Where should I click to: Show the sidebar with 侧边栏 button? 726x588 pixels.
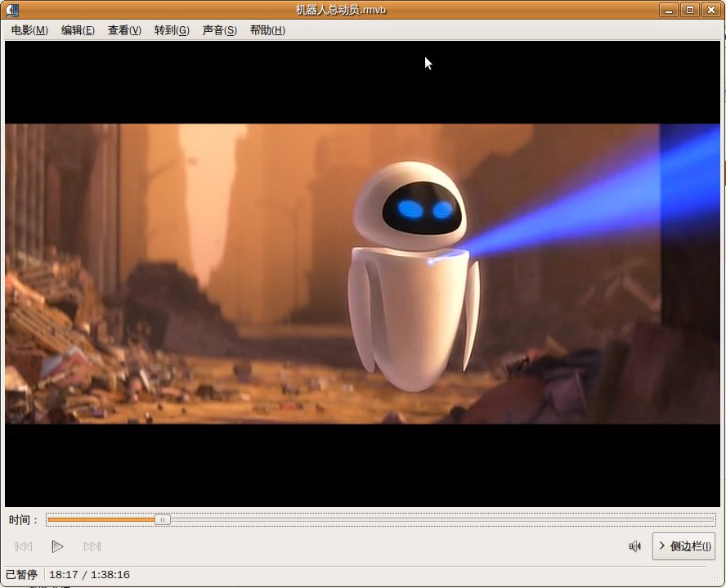click(683, 546)
